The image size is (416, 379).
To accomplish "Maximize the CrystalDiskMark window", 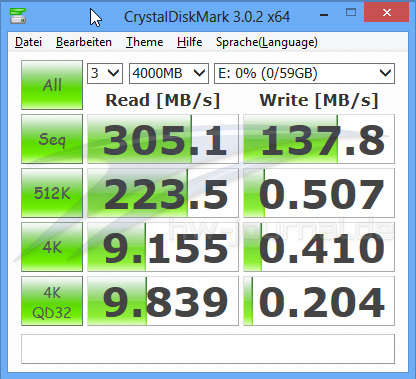I will (351, 13).
